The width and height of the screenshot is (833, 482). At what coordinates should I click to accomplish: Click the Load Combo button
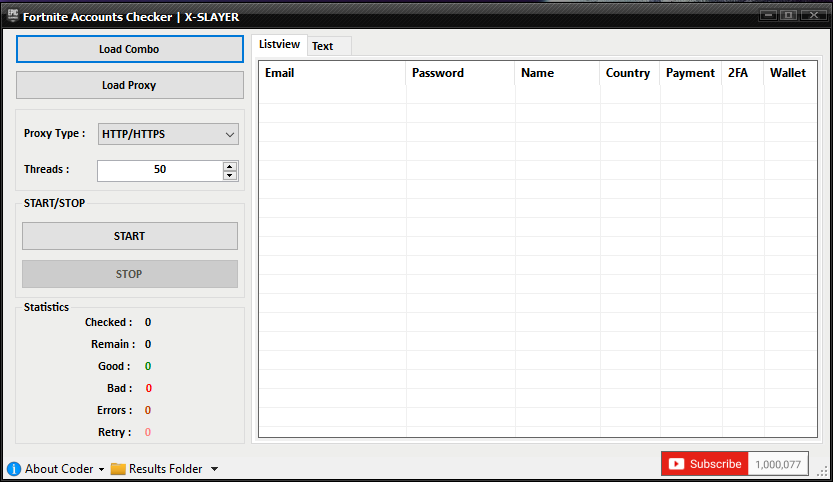click(x=130, y=49)
